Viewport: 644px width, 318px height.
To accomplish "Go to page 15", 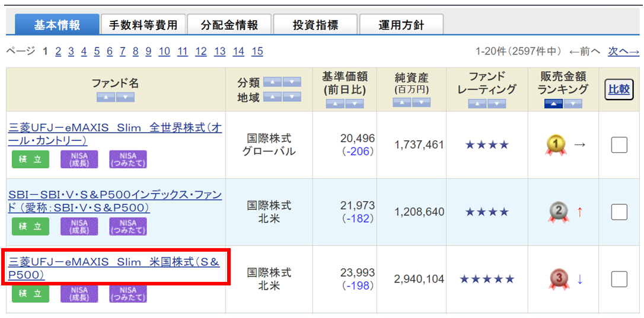I will [x=257, y=52].
